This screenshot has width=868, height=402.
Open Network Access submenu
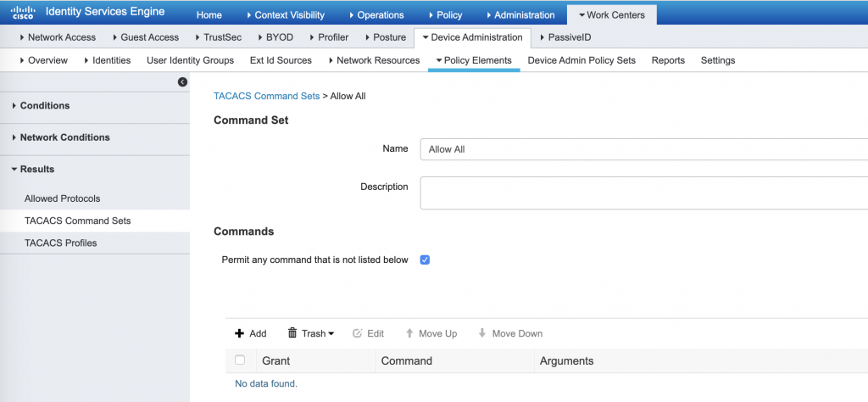pos(58,37)
